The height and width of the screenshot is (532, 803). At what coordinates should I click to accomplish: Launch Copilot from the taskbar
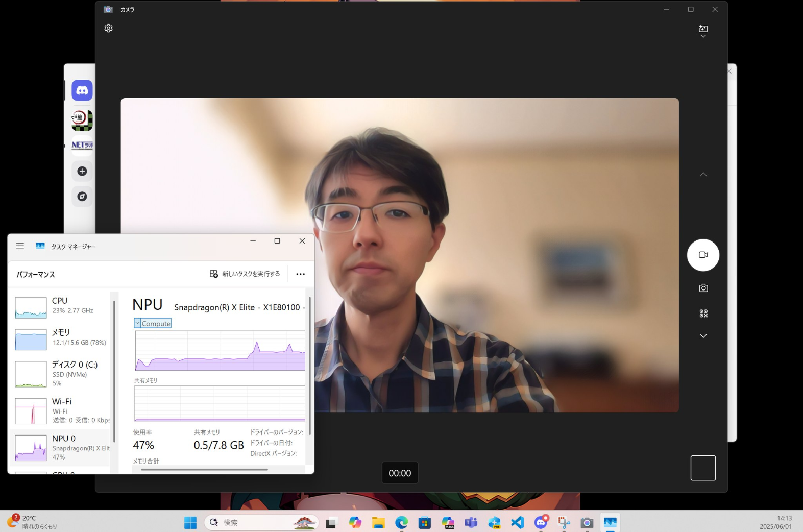355,523
